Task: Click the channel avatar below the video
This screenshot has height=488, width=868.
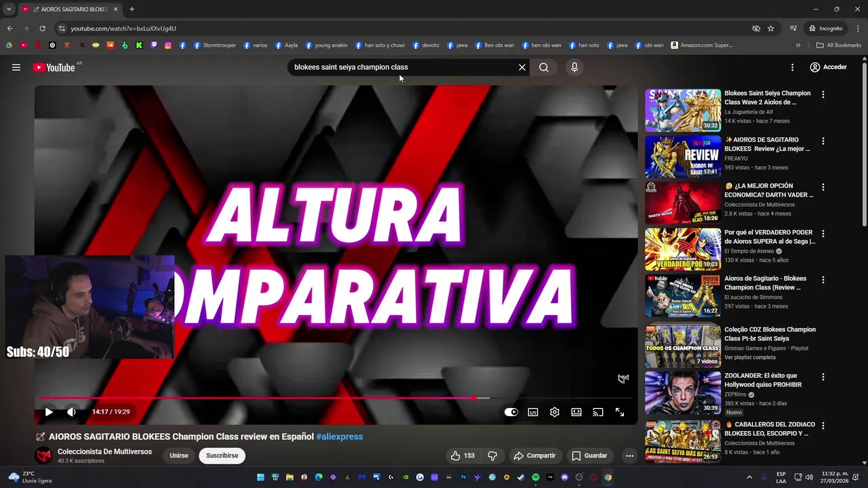Action: (x=43, y=455)
